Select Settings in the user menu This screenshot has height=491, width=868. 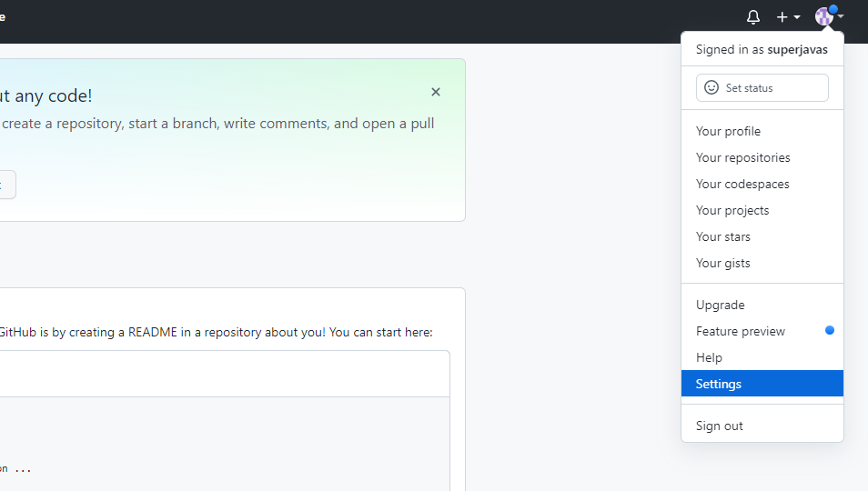(x=762, y=384)
